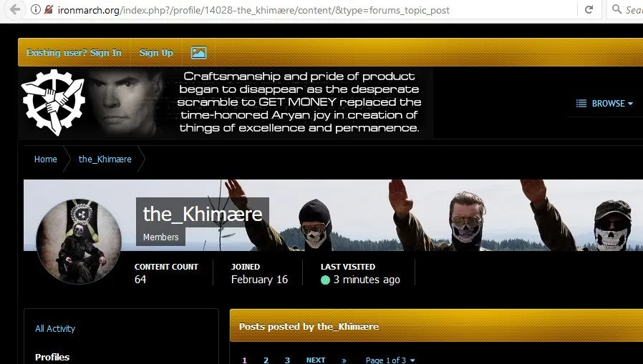Viewport: 643px width, 364px height.
Task: Go to page 3 of posts
Action: (287, 360)
